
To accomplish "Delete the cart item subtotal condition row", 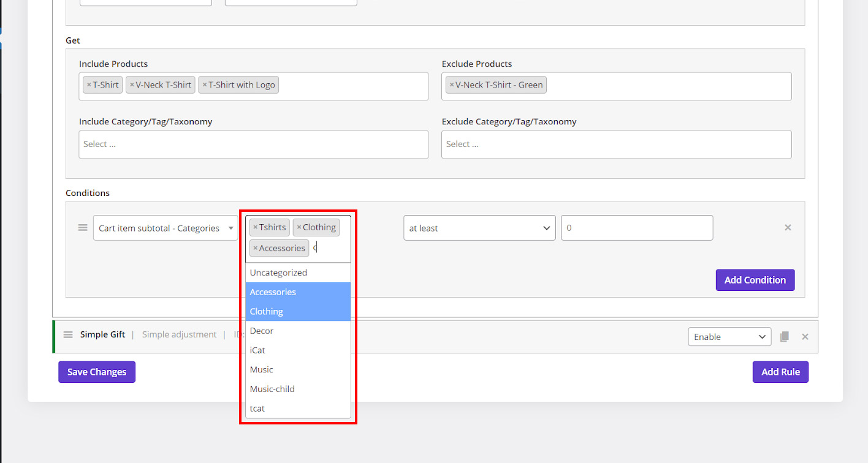I will pos(788,228).
